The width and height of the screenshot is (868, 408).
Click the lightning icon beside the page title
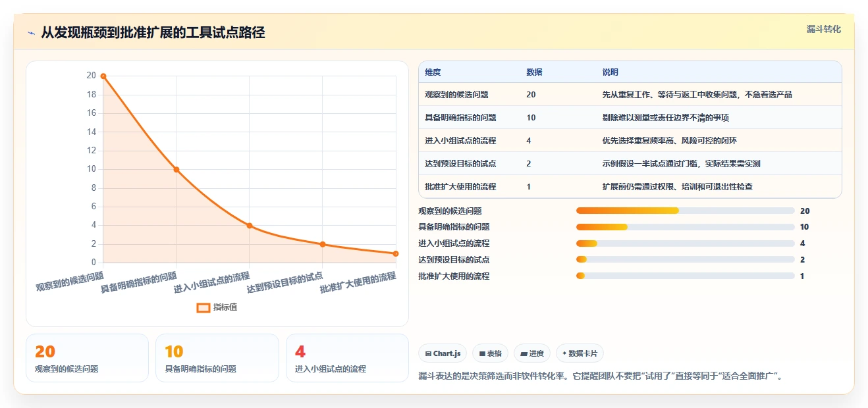[31, 33]
